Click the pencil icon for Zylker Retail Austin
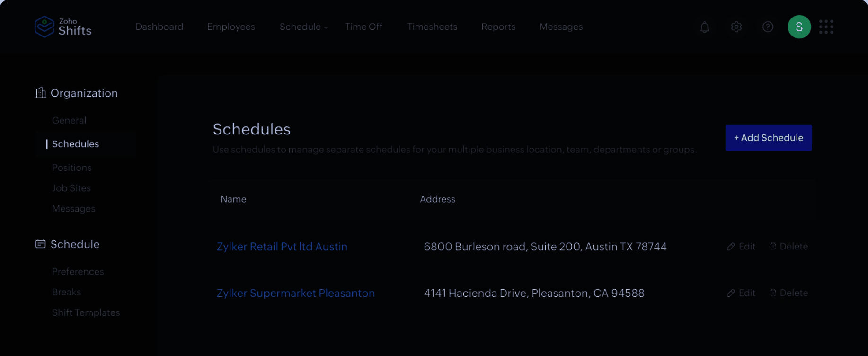This screenshot has width=868, height=356. tap(731, 247)
